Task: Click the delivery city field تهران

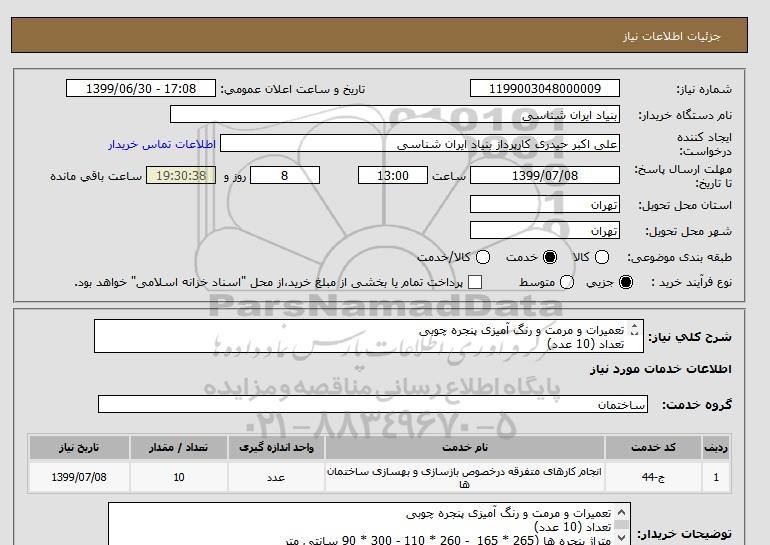Action: 545,230
